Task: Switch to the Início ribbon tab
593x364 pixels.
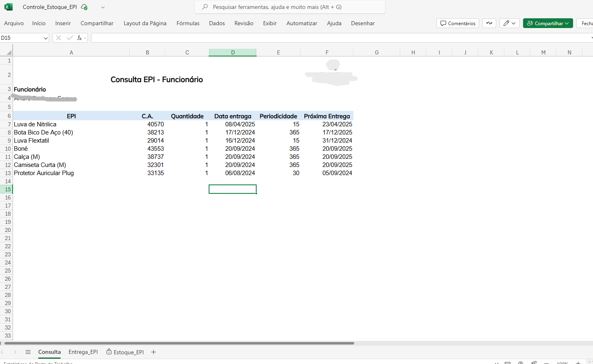Action: (39, 23)
